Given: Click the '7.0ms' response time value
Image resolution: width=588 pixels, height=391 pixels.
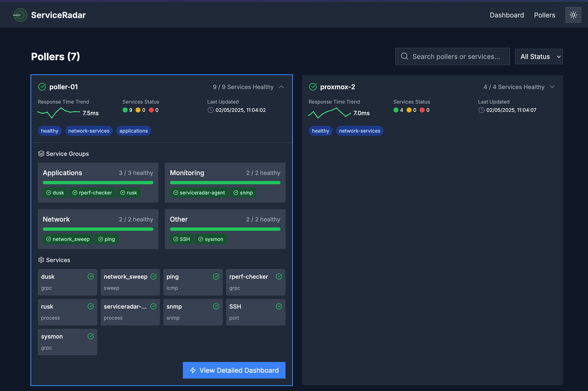Looking at the screenshot, I should click(362, 113).
